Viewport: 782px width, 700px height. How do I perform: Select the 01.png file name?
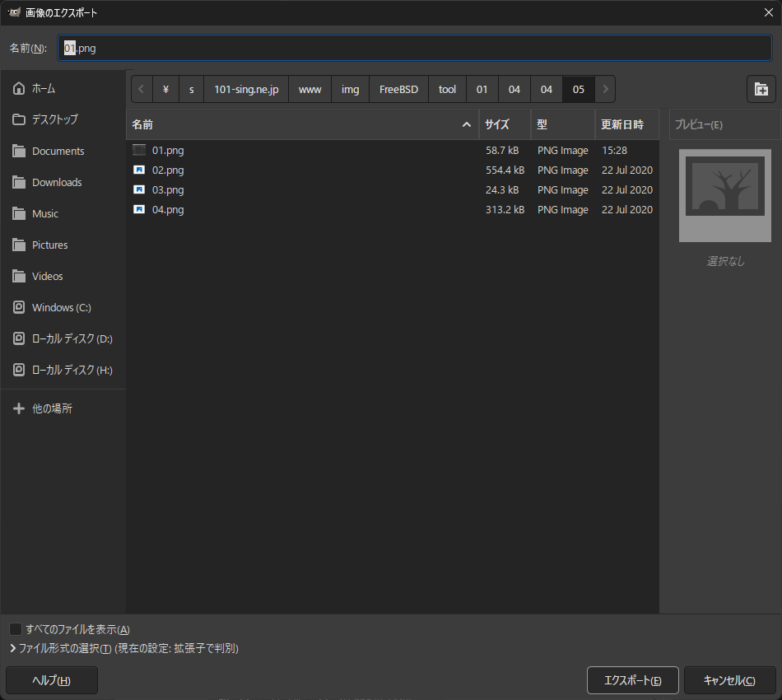168,150
